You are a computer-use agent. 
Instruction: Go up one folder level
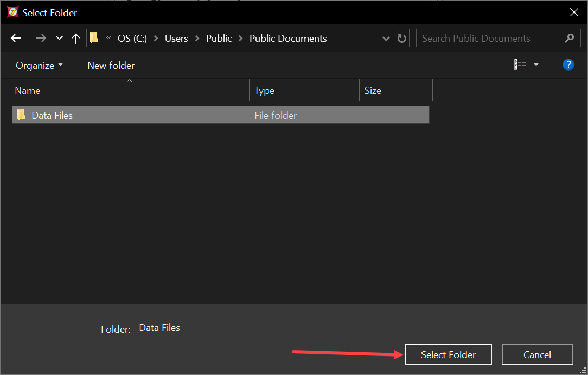tap(76, 39)
